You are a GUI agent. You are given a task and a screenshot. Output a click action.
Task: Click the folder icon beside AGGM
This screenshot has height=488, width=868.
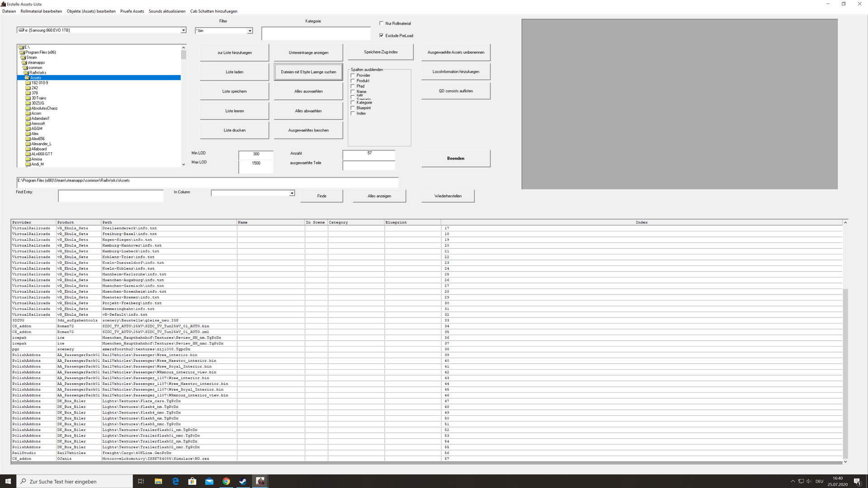click(28, 129)
